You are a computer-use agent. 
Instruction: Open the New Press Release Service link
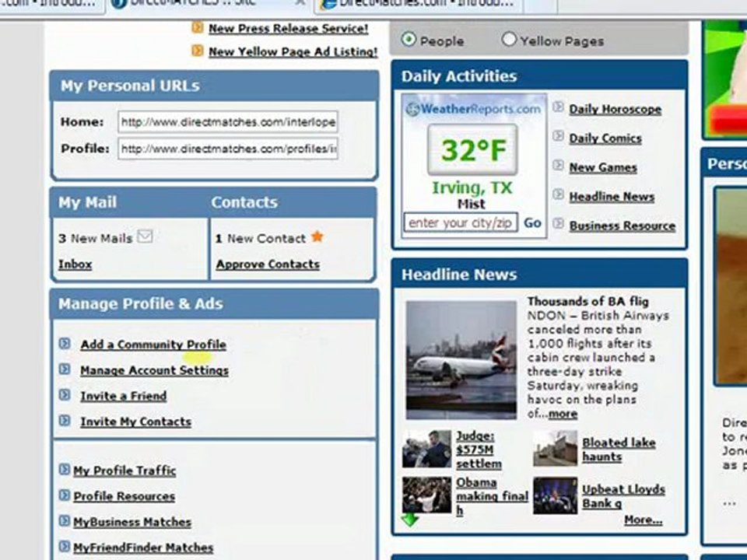[x=288, y=29]
